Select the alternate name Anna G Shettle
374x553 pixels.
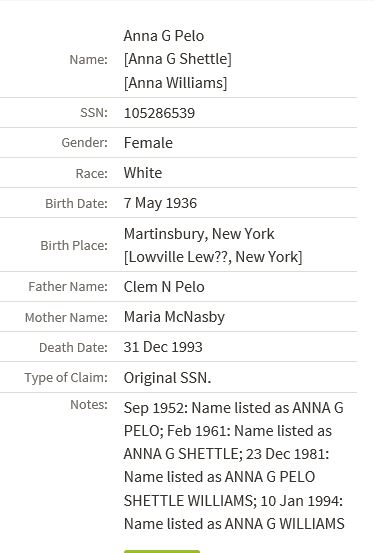coord(178,59)
